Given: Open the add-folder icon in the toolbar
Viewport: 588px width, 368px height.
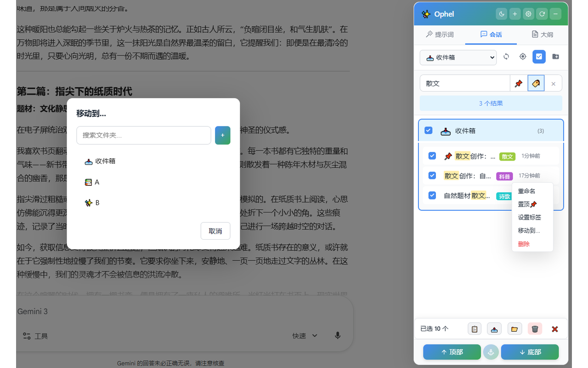Looking at the screenshot, I should (555, 57).
